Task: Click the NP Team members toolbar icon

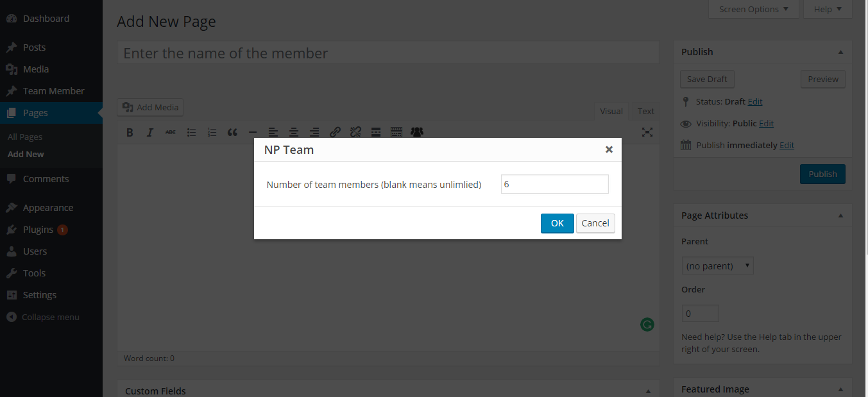Action: point(417,132)
